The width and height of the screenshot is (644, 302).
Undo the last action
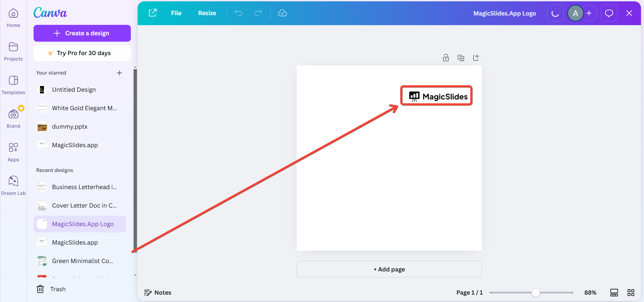click(x=239, y=13)
